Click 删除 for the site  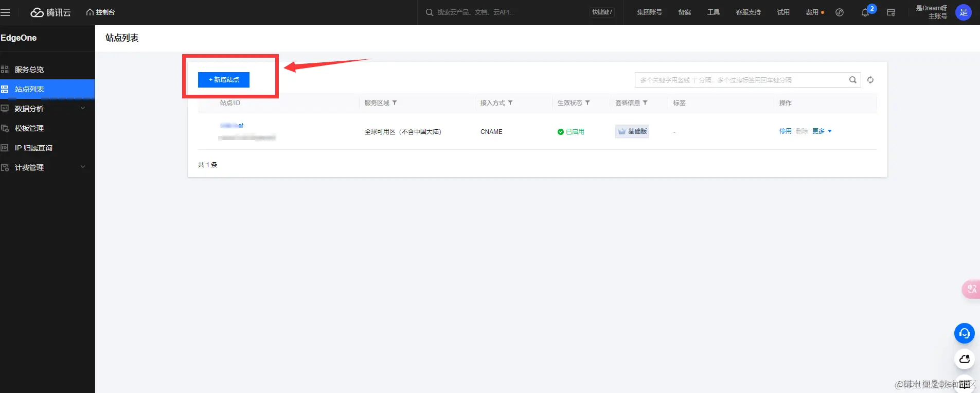[801, 131]
